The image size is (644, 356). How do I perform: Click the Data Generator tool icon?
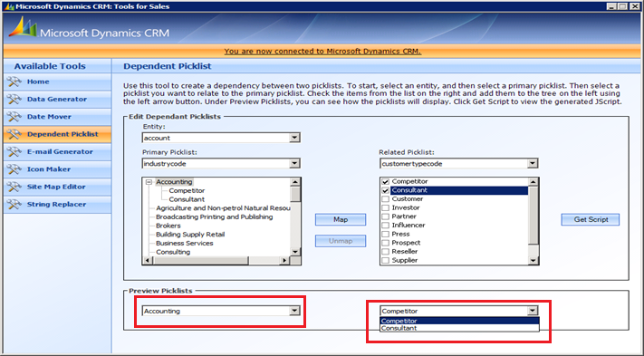(x=14, y=100)
